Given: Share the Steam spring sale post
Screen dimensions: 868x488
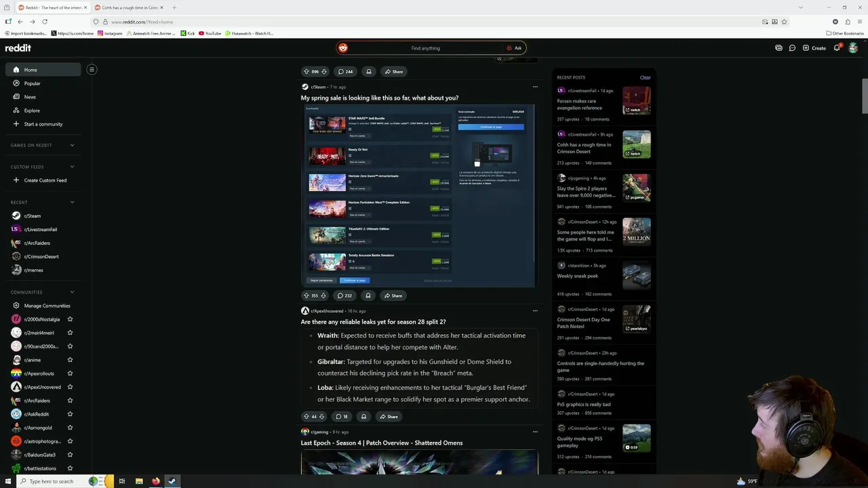Looking at the screenshot, I should coord(393,296).
